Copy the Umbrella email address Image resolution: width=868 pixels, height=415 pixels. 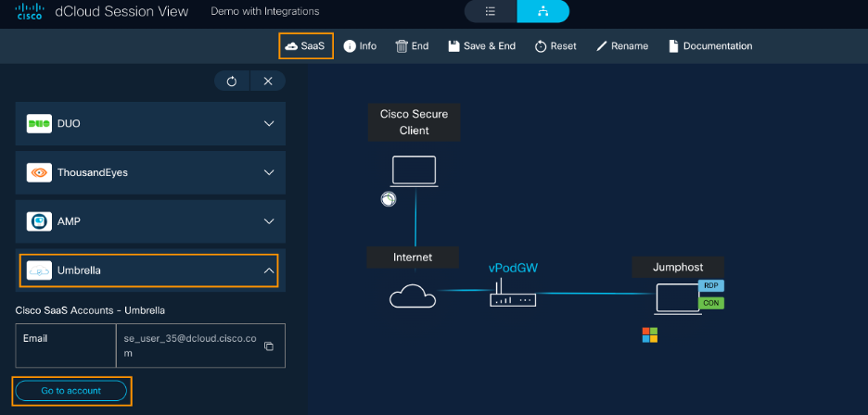pyautogui.click(x=269, y=346)
